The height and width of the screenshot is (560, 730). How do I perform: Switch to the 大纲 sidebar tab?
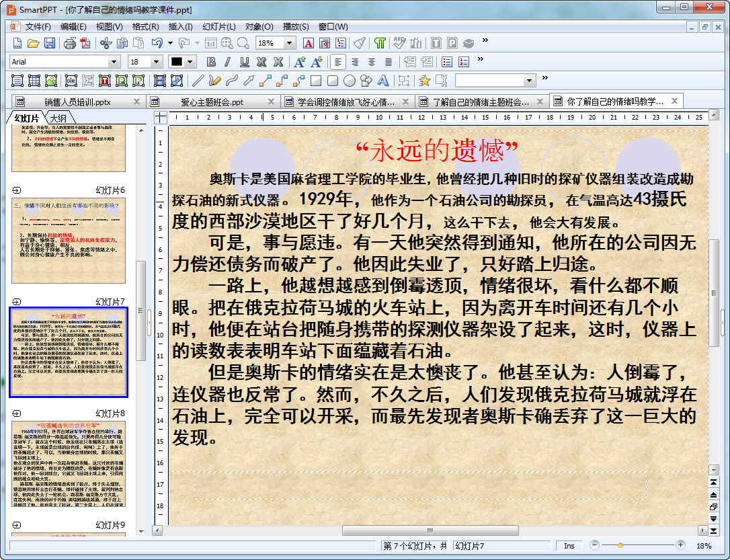(59, 118)
